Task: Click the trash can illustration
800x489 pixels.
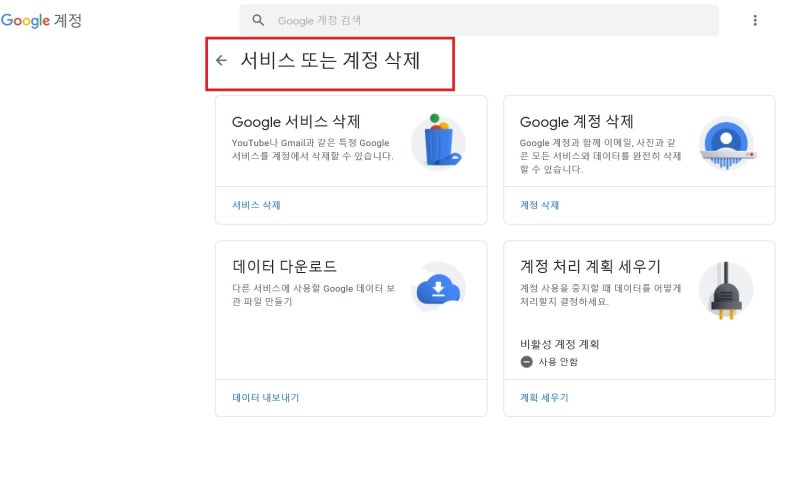Action: [438, 141]
